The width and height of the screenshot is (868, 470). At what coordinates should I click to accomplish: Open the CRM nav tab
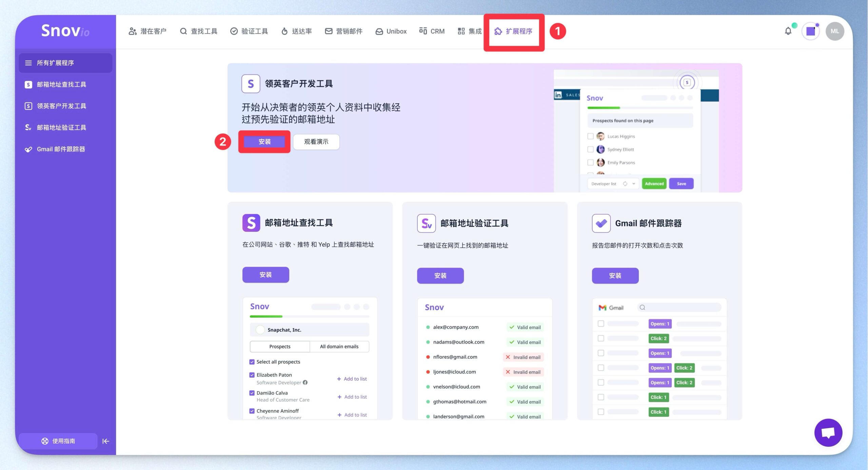(x=432, y=31)
